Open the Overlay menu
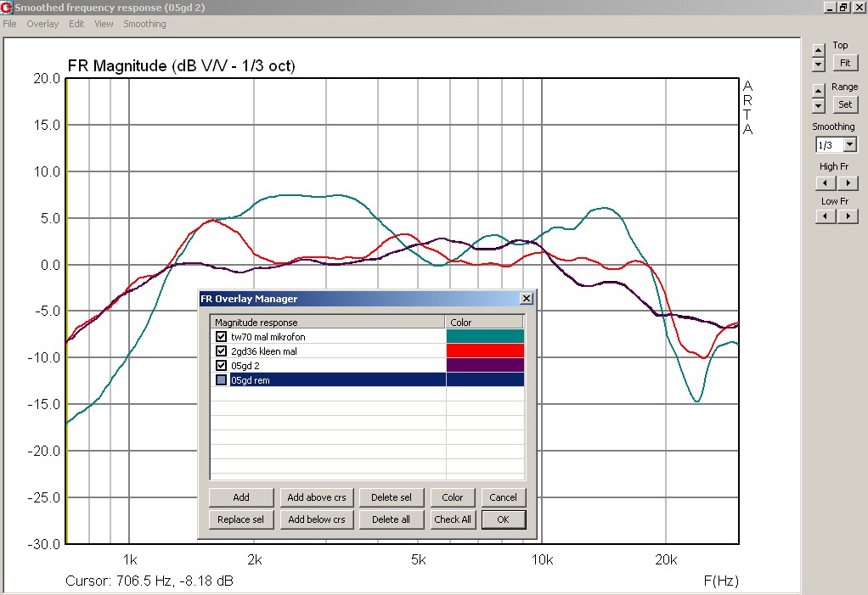Viewport: 868px width, 595px height. pyautogui.click(x=42, y=24)
